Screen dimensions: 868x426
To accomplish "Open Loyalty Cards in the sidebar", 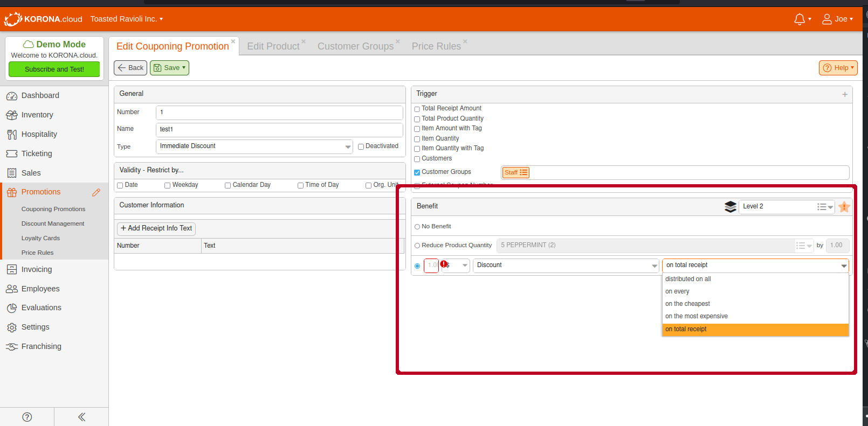I will pyautogui.click(x=40, y=238).
